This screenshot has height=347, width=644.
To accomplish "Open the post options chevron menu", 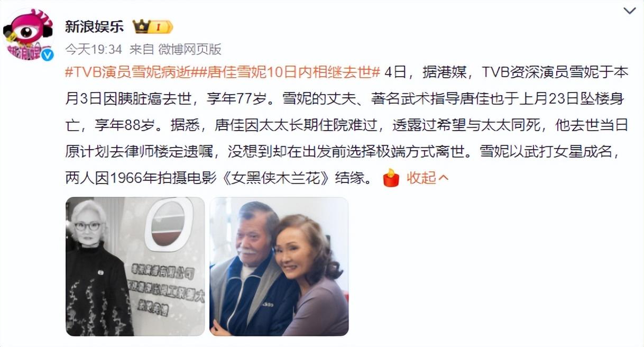I will [x=630, y=11].
